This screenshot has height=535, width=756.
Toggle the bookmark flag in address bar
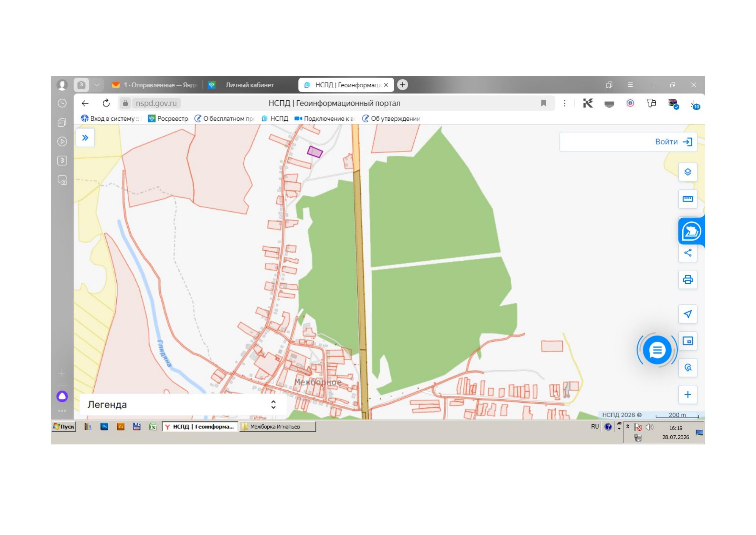pos(544,103)
